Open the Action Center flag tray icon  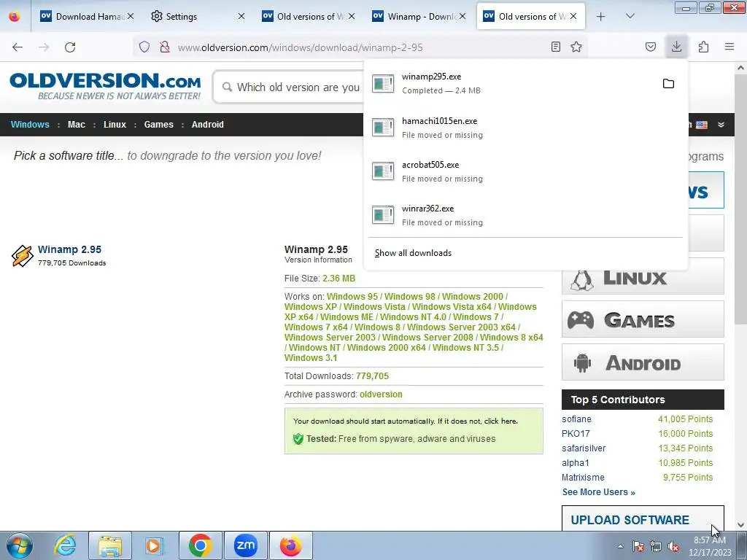coord(638,546)
